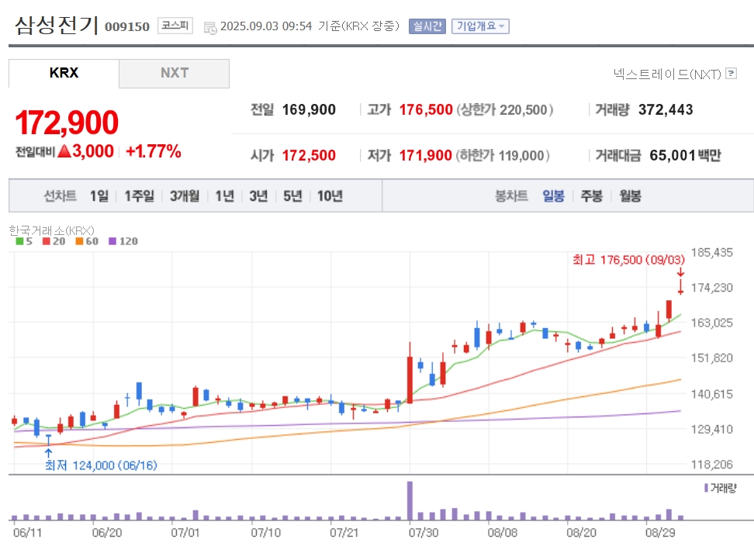Image resolution: width=754 pixels, height=560 pixels.
Task: Click the purple 120-day average legend marker
Action: 112,241
